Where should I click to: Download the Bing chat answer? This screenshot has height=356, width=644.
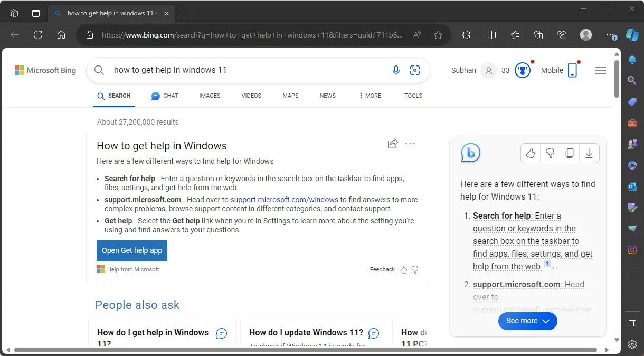pos(589,153)
